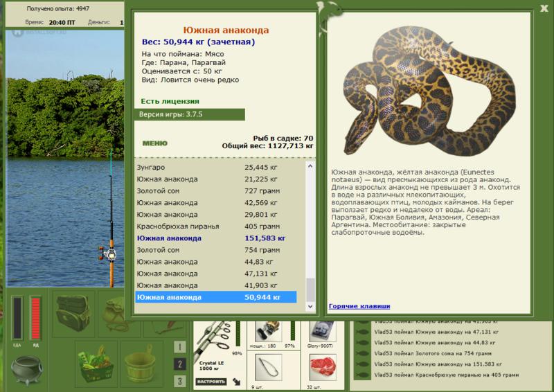Image resolution: width=554 pixels, height=392 pixels.
Task: Click log entry Южную анаконду на 44,83 кг
Action: 435,343
